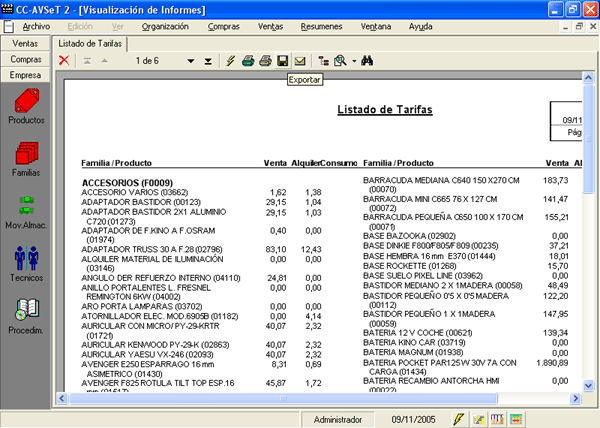Click row 'ARO PORTA LAMPARAS (03702)'
The image size is (600, 428).
[x=142, y=306]
